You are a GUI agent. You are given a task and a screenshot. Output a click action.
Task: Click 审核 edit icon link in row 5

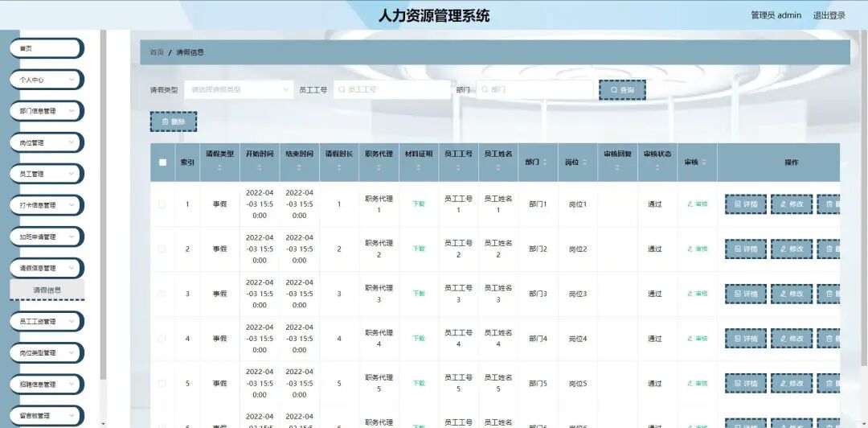coord(697,384)
